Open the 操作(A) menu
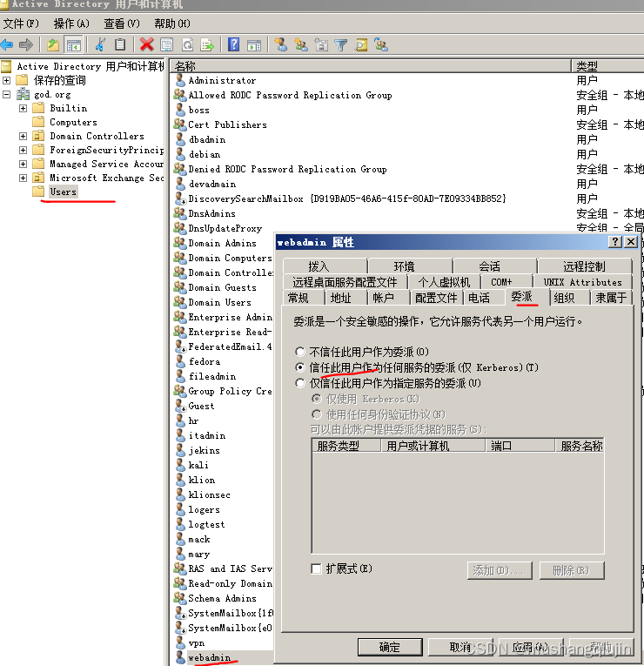This screenshot has width=644, height=666. pyautogui.click(x=71, y=24)
